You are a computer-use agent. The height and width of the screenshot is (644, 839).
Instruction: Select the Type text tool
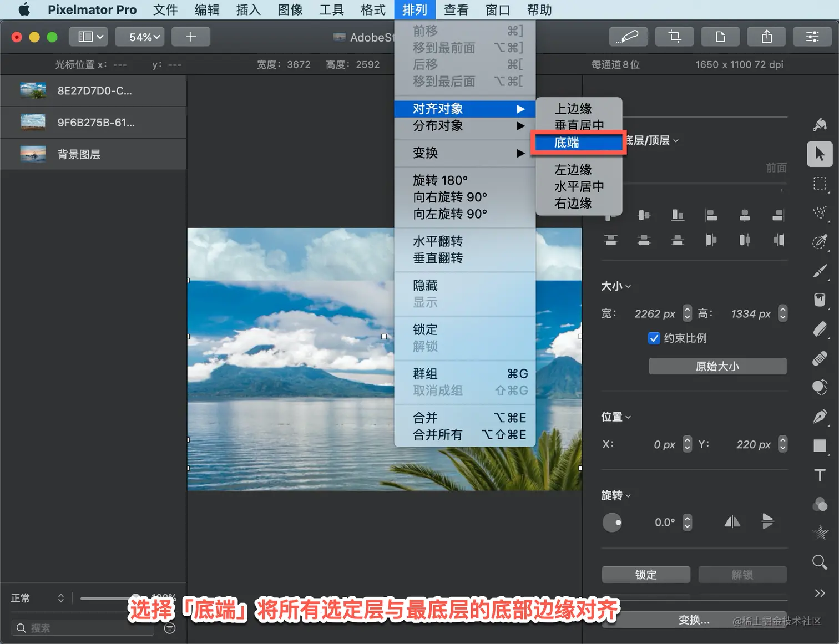point(820,475)
